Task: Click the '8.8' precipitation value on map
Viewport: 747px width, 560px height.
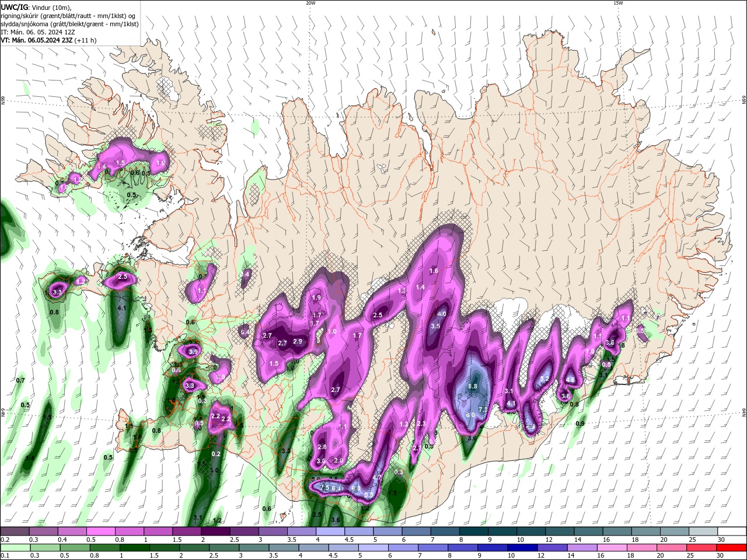Action: coord(473,386)
